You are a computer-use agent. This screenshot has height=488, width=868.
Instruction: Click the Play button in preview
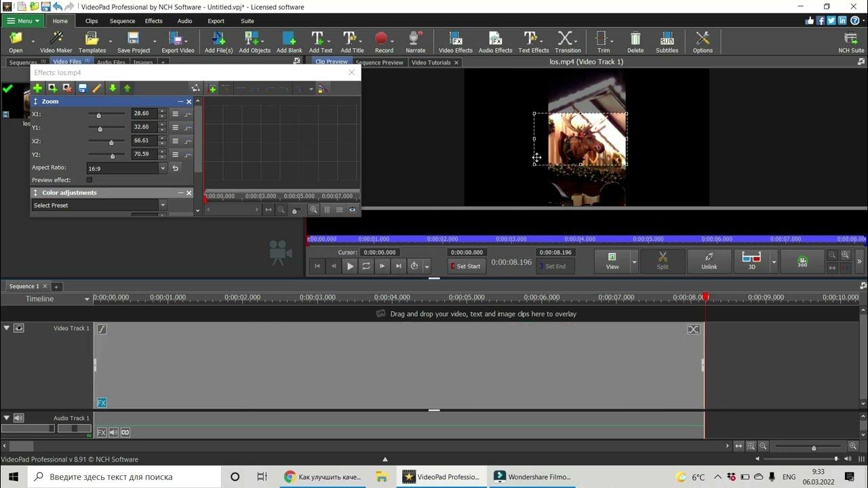[x=350, y=266]
